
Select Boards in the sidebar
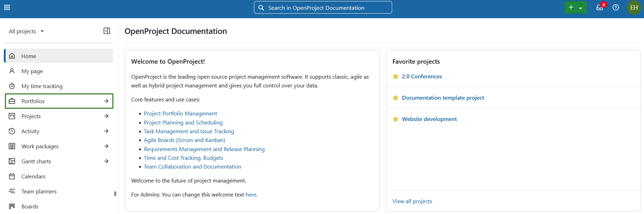pos(59,206)
